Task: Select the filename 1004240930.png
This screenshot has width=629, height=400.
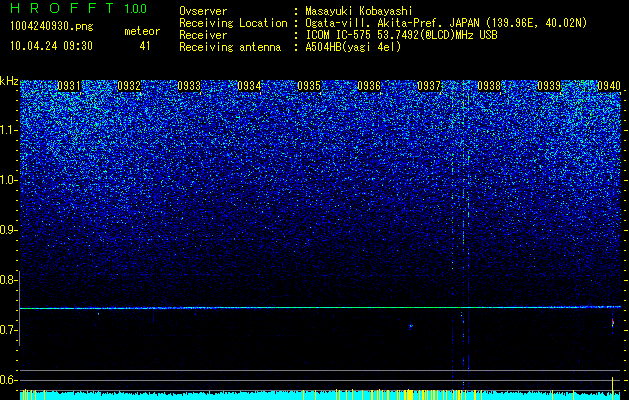Action: (x=52, y=27)
